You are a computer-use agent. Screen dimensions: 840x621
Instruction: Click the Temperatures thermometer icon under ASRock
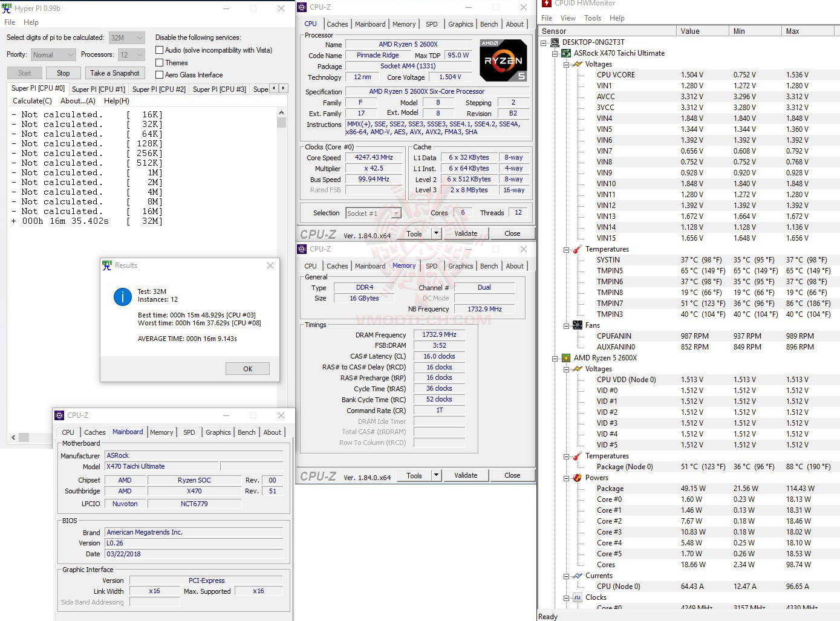click(578, 249)
